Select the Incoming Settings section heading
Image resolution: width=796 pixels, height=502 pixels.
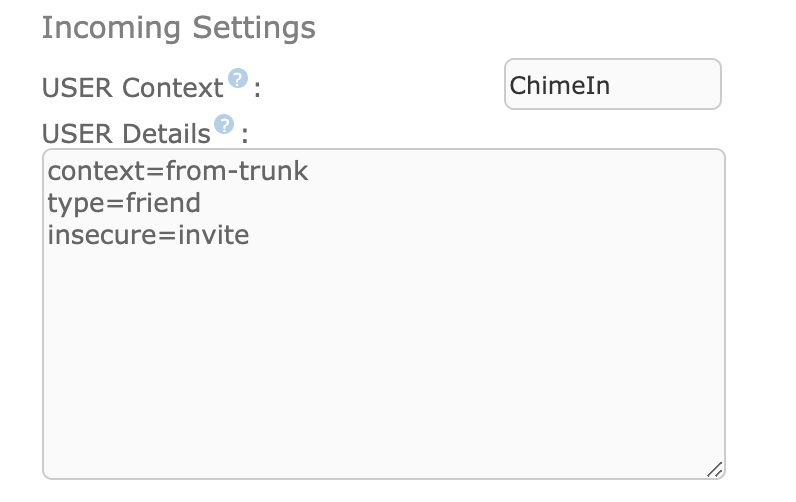point(179,27)
